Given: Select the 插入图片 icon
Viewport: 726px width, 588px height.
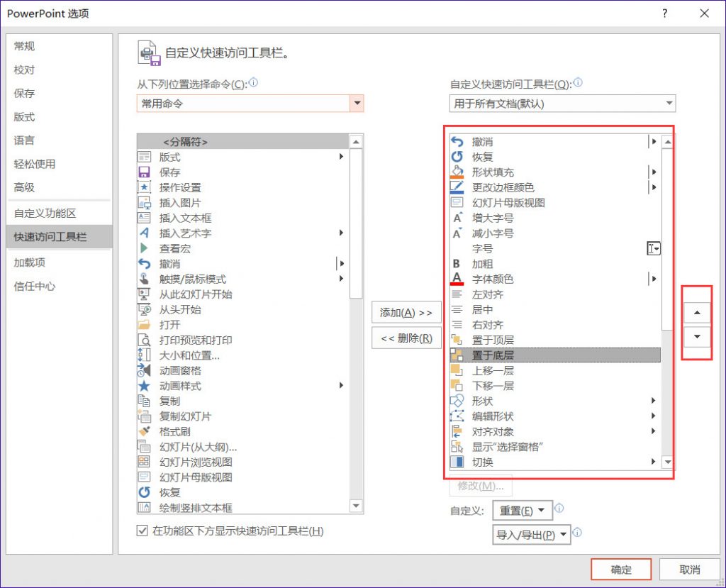Looking at the screenshot, I should (144, 203).
